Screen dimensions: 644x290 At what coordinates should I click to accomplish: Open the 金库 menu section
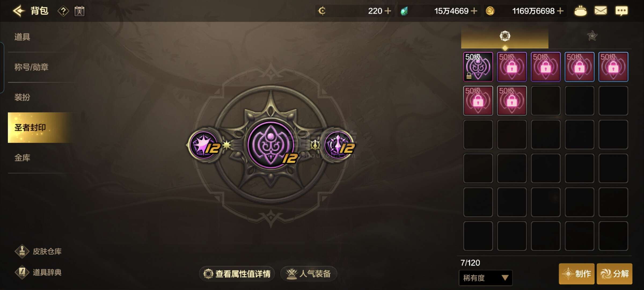[x=22, y=158]
